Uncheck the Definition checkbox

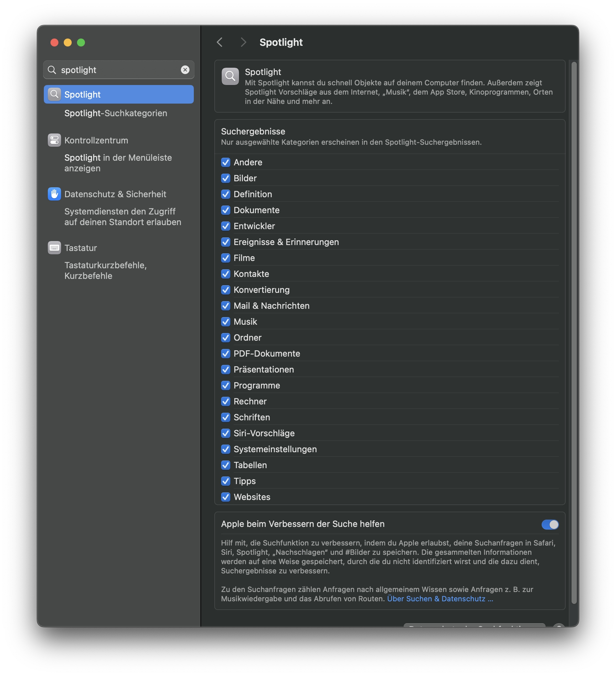(226, 194)
